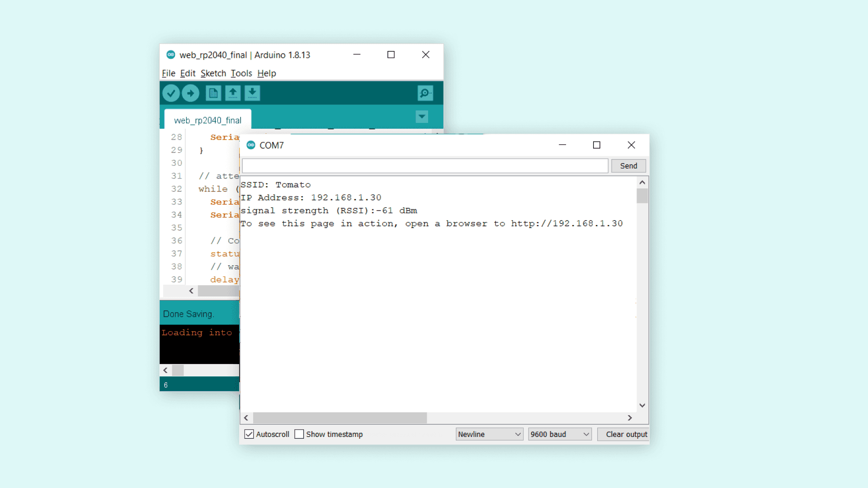This screenshot has width=868, height=488.
Task: Open the tab options dropdown arrow
Action: pyautogui.click(x=422, y=117)
